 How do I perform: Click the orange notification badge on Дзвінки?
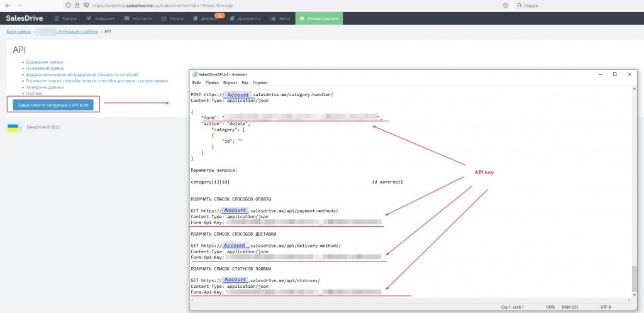[x=219, y=16]
